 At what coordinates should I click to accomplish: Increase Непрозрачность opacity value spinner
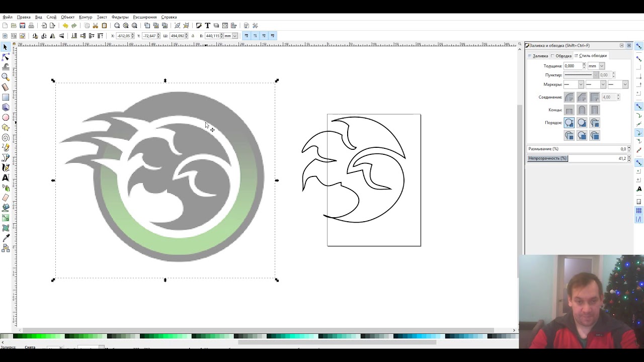[x=629, y=157]
